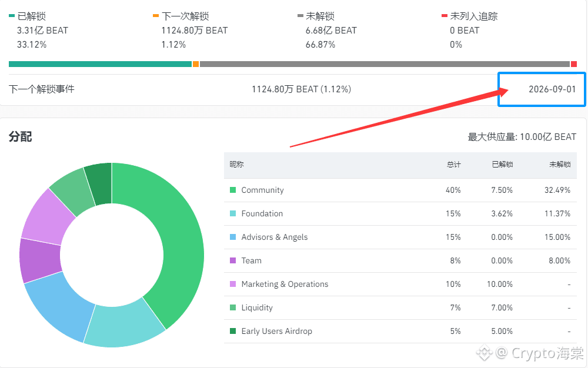This screenshot has height=368, width=588.
Task: Click the Liquidity legend swatch
Action: coord(233,307)
